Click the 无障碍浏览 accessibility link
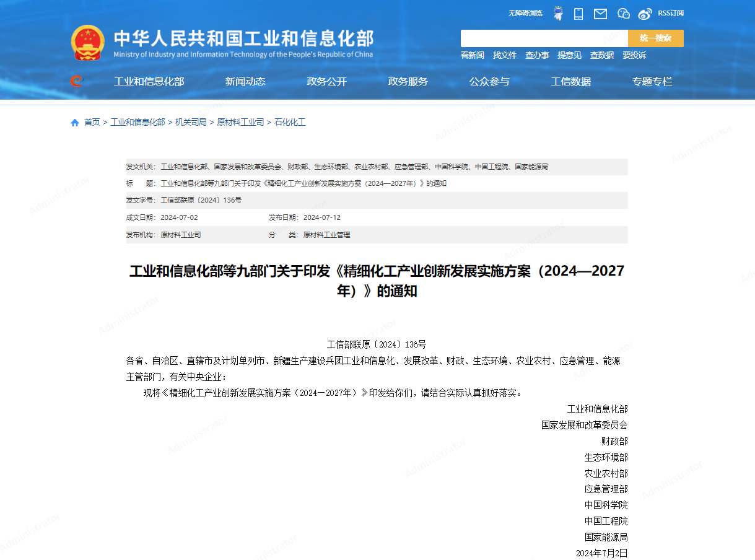The width and height of the screenshot is (755, 560). [525, 13]
